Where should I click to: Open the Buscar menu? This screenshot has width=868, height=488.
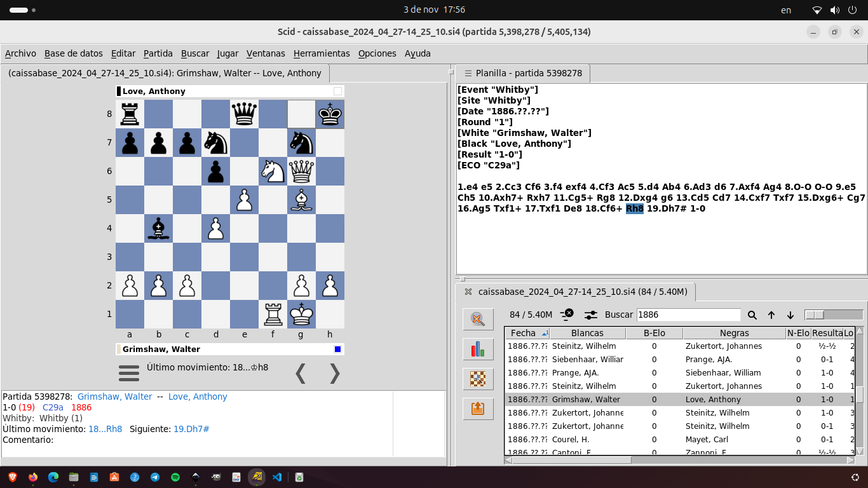pyautogui.click(x=195, y=53)
